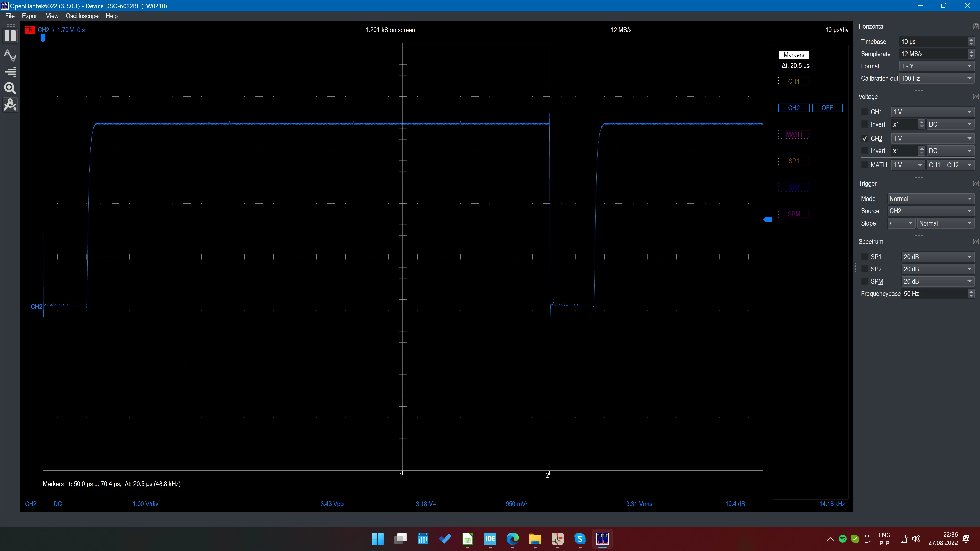
Task: Step CH2 probe attenuation x1 spinner
Action: (x=921, y=151)
